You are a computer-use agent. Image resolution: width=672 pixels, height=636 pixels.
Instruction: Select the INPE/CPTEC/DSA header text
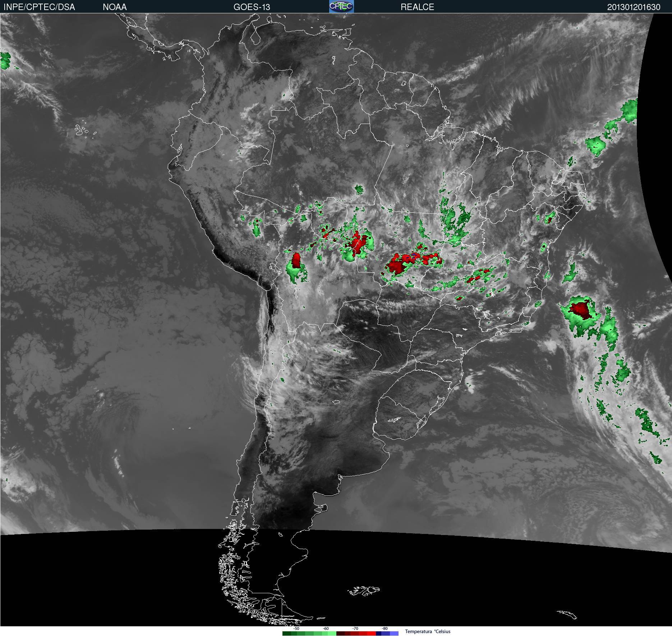(39, 7)
